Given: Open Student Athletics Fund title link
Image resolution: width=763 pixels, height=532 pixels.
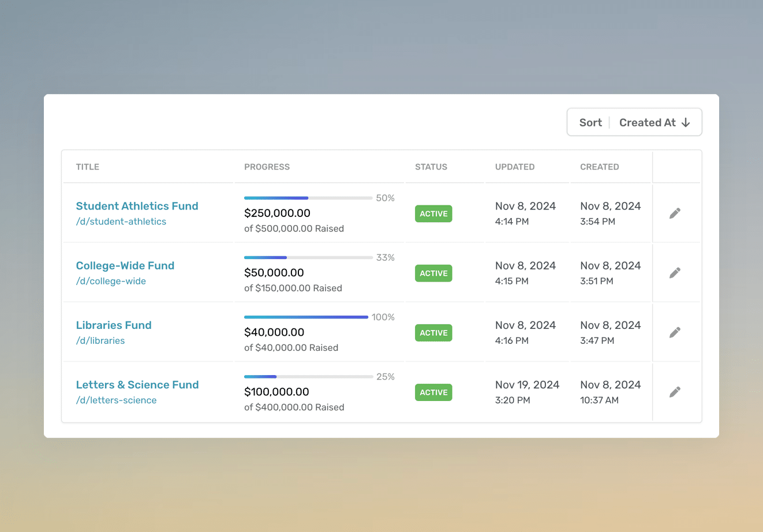Looking at the screenshot, I should click(137, 206).
